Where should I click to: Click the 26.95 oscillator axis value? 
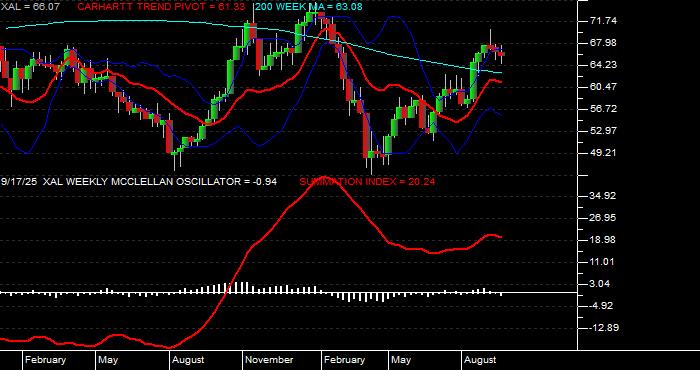point(604,217)
